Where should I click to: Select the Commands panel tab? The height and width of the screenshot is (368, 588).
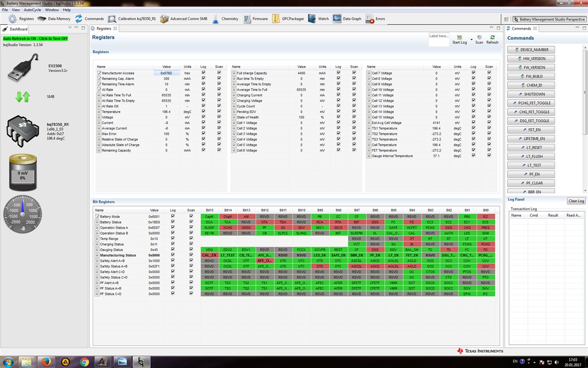(521, 29)
